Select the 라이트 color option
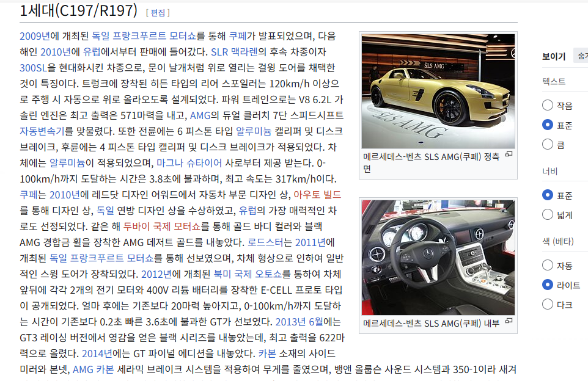588x381 pixels. click(548, 285)
